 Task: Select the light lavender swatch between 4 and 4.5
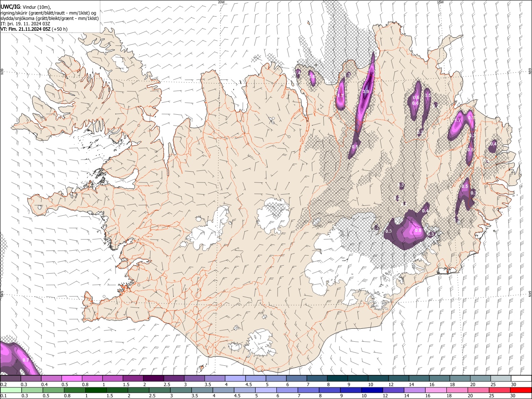pos(235,378)
